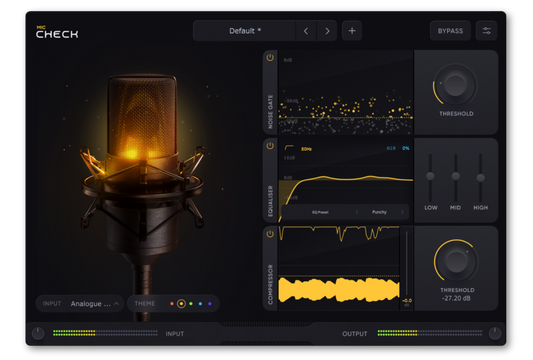Click the AIR 0% value
Screen dimensions: 533x360
[406, 148]
